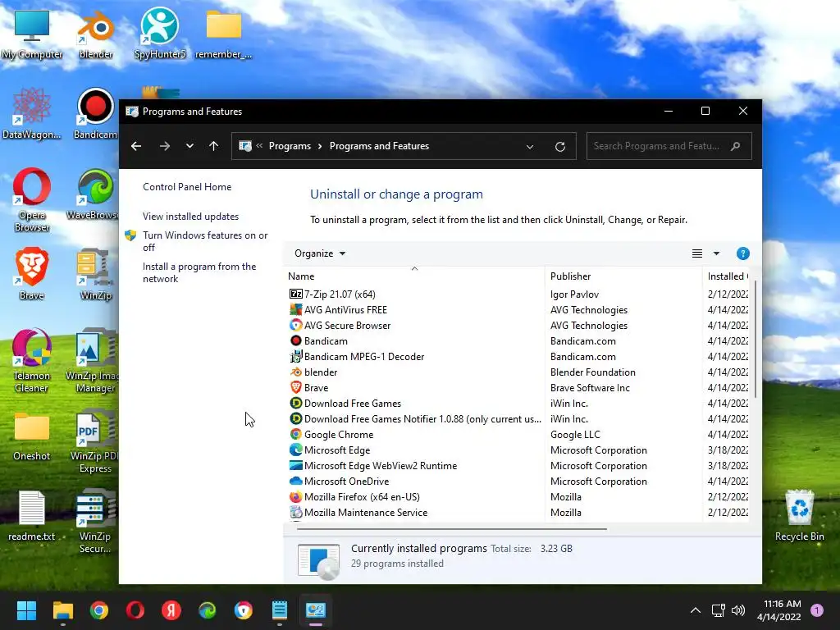The width and height of the screenshot is (840, 630).
Task: Expand the address bar history dropdown
Action: click(530, 146)
